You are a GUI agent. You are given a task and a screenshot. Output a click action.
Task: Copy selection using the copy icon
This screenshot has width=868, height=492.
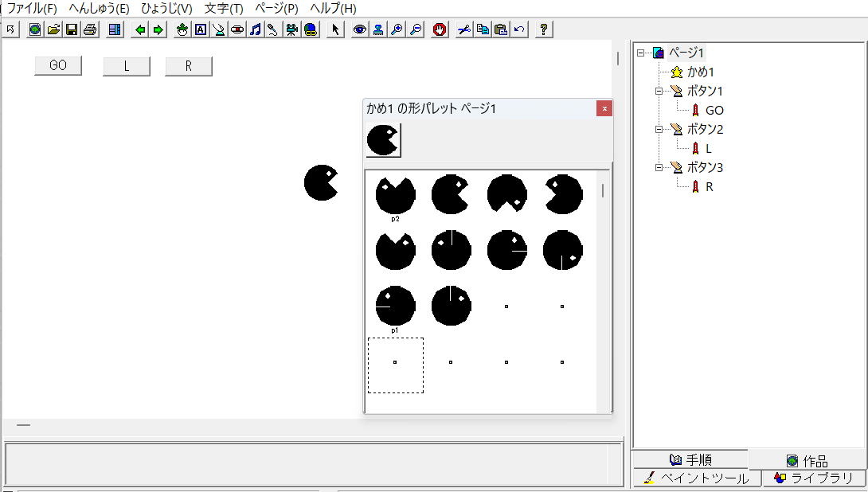(483, 29)
